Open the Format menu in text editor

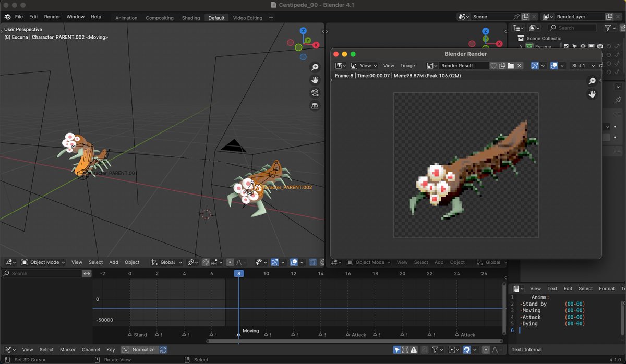pyautogui.click(x=607, y=288)
